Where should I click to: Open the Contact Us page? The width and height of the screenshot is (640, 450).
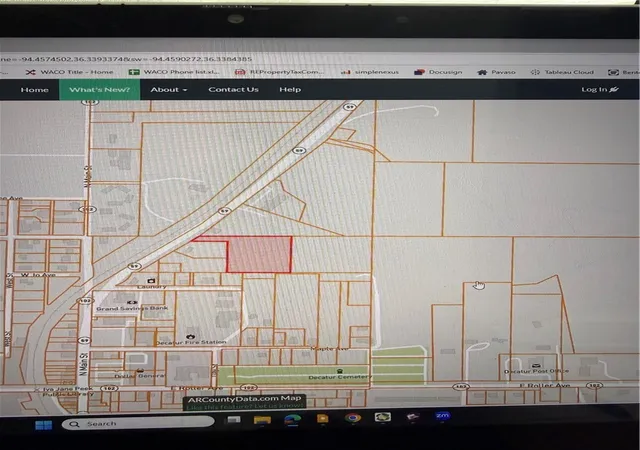click(x=233, y=89)
